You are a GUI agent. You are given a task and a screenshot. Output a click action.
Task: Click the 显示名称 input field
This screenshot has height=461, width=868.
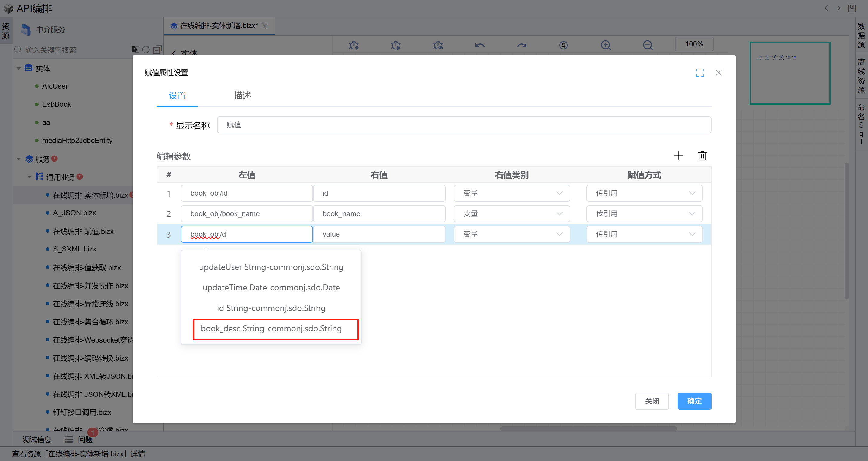coord(464,125)
